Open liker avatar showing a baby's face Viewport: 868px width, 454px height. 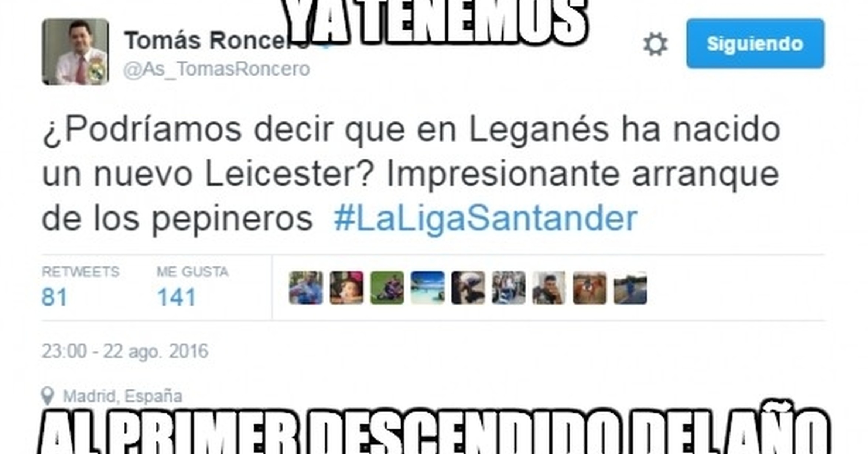pos(346,288)
